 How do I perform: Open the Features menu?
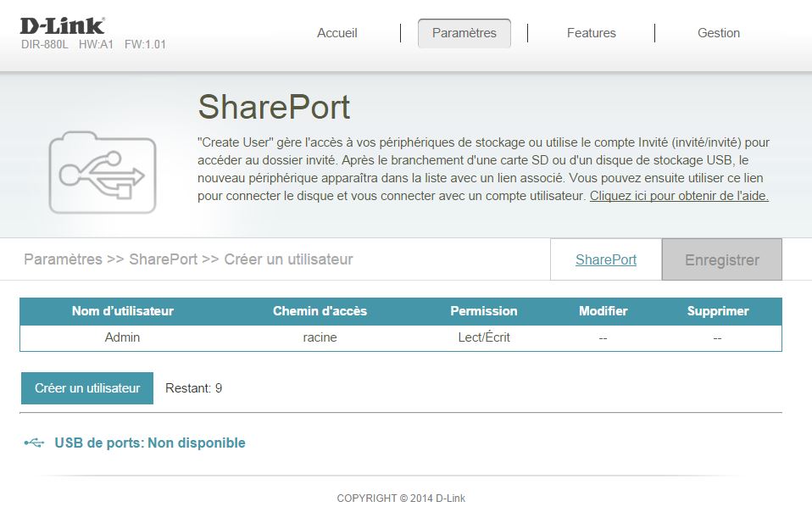(591, 33)
